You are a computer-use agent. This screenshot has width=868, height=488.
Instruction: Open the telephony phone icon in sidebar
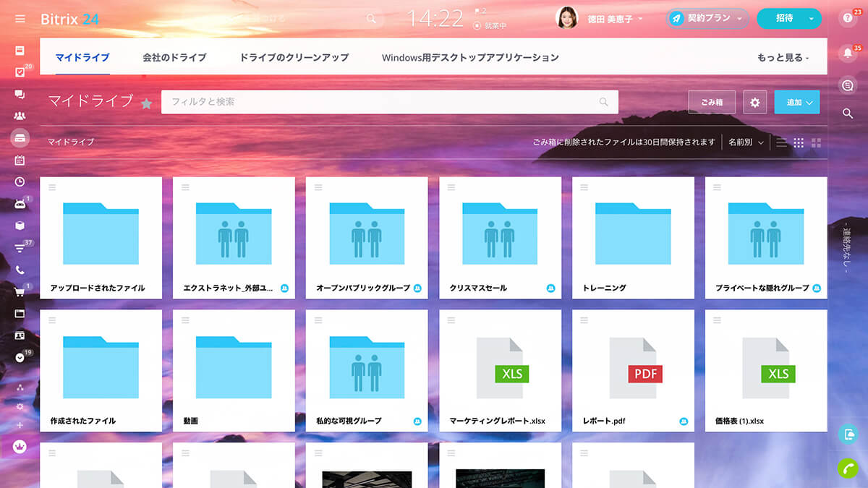[x=20, y=270]
